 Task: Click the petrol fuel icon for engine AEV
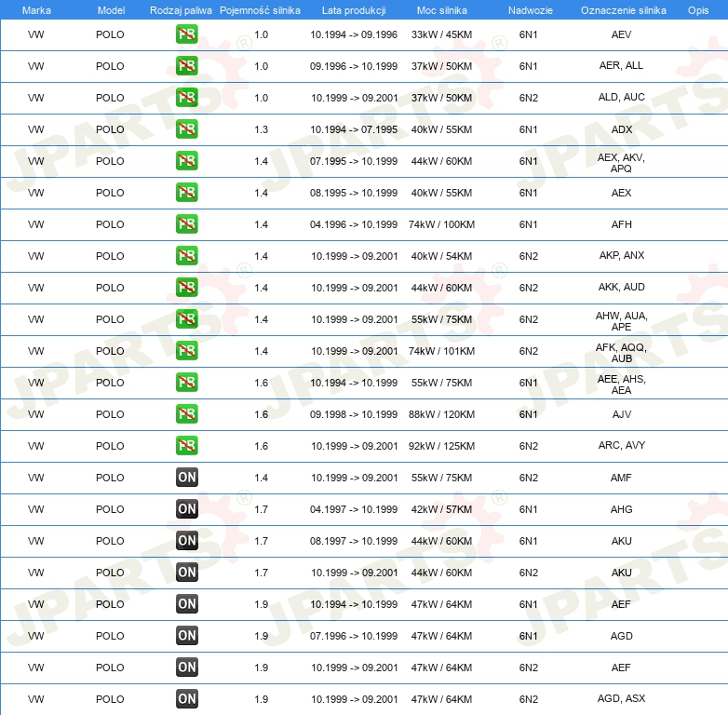click(186, 34)
